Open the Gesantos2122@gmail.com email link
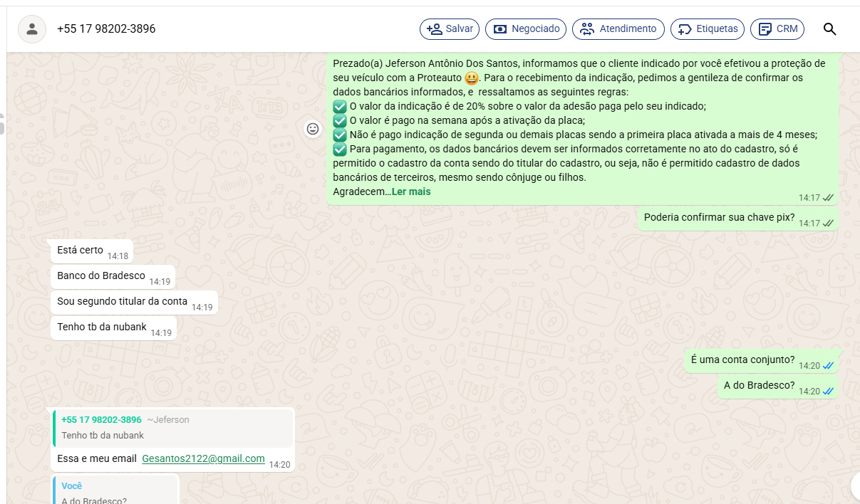Viewport: 860px width, 504px height. [x=203, y=459]
